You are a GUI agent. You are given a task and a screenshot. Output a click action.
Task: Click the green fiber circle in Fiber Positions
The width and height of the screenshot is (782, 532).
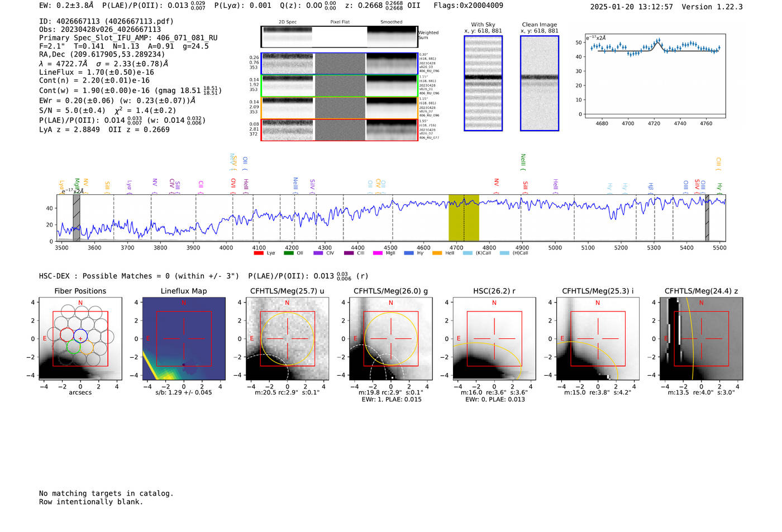click(74, 348)
